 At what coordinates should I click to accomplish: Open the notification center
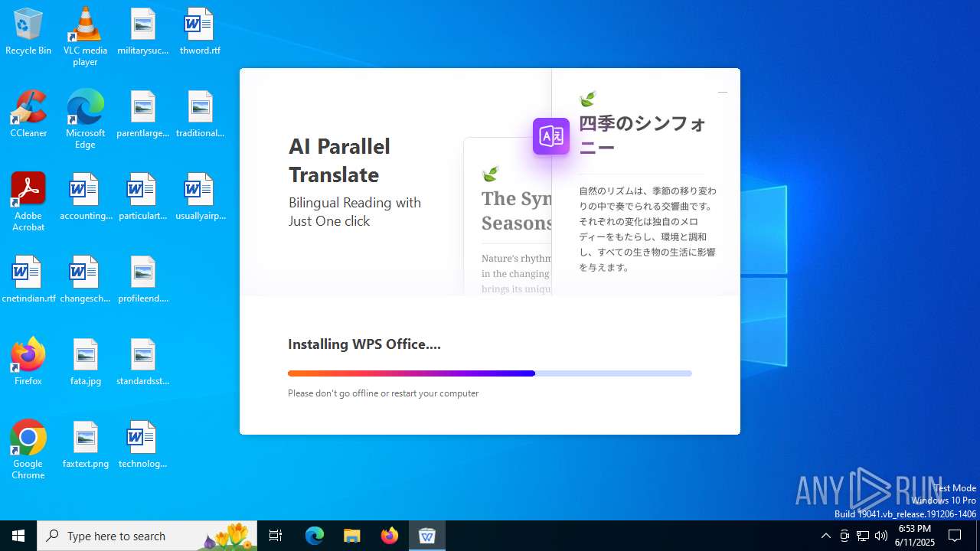point(955,536)
